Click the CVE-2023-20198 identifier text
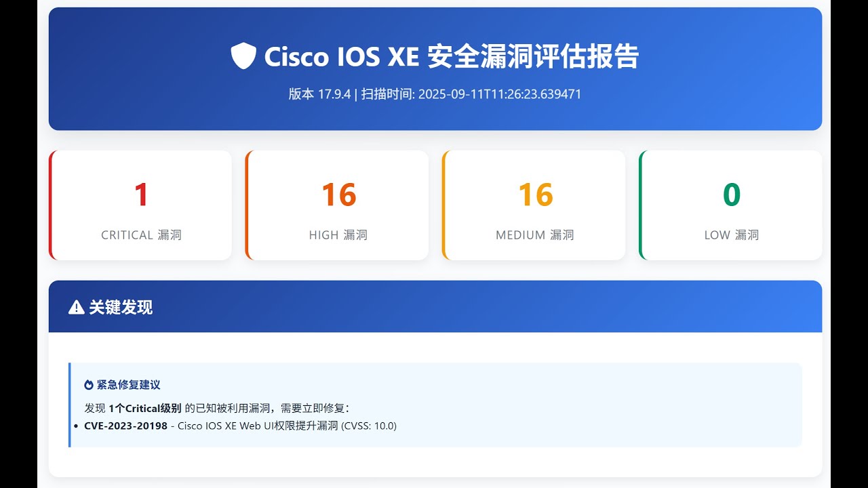The width and height of the screenshot is (868, 488). 125,426
